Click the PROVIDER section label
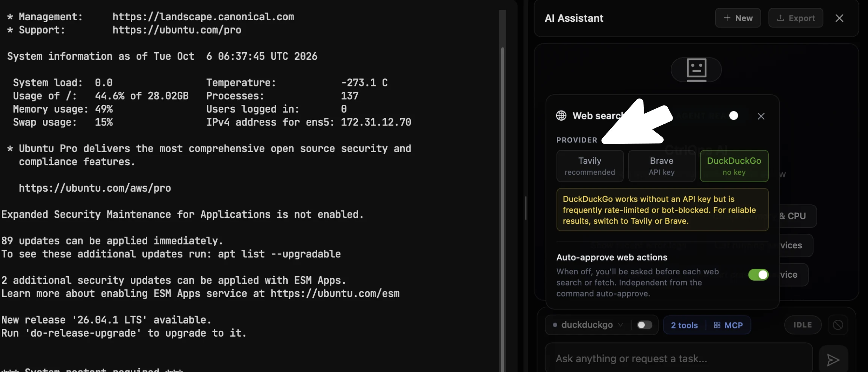Image resolution: width=868 pixels, height=372 pixels. tap(577, 140)
